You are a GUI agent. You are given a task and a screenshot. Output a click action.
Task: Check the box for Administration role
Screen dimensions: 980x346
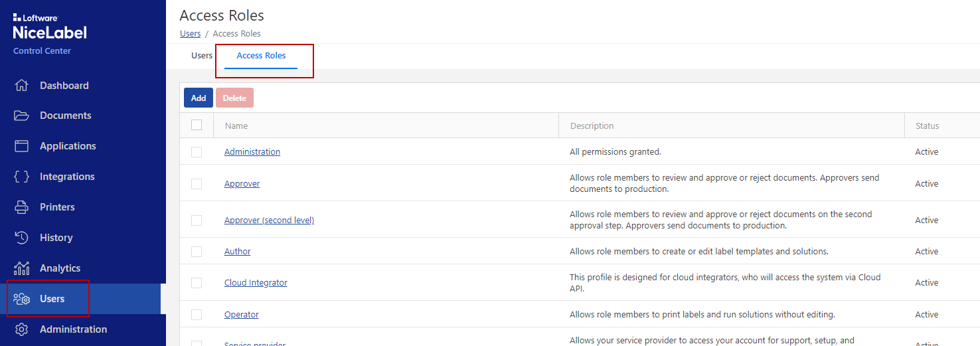(197, 152)
